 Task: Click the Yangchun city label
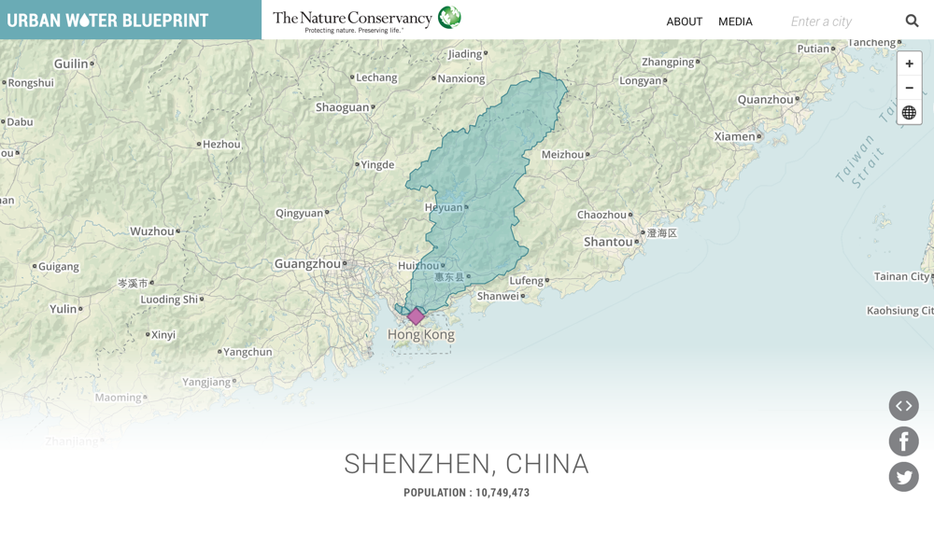point(248,352)
